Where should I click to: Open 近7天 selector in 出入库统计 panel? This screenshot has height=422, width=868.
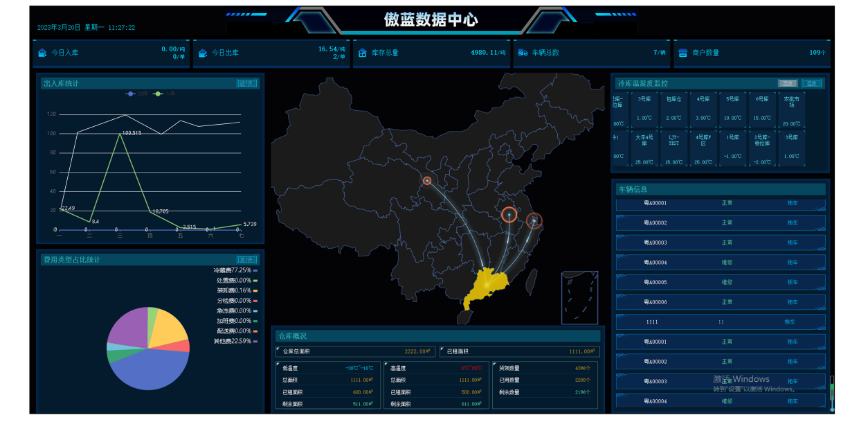click(x=246, y=83)
